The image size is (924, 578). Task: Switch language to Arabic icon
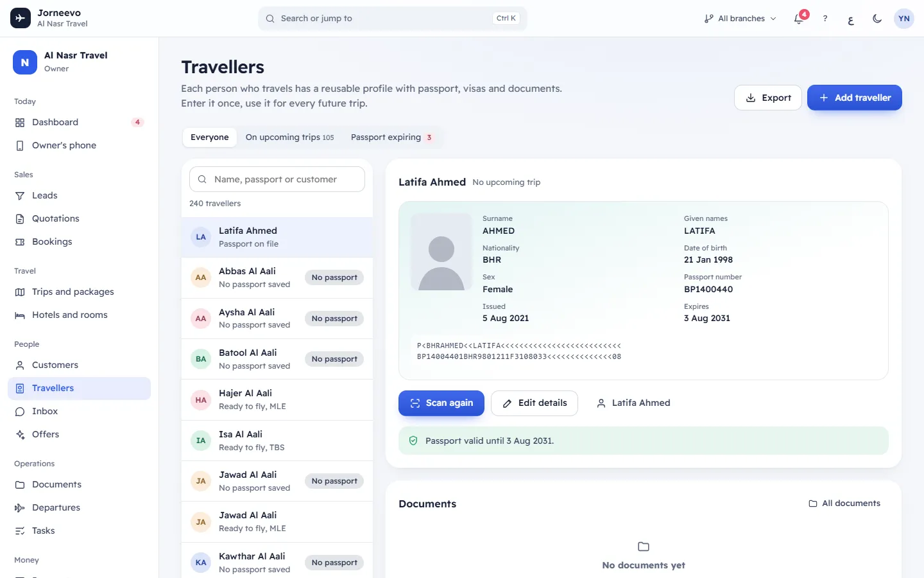click(x=851, y=19)
